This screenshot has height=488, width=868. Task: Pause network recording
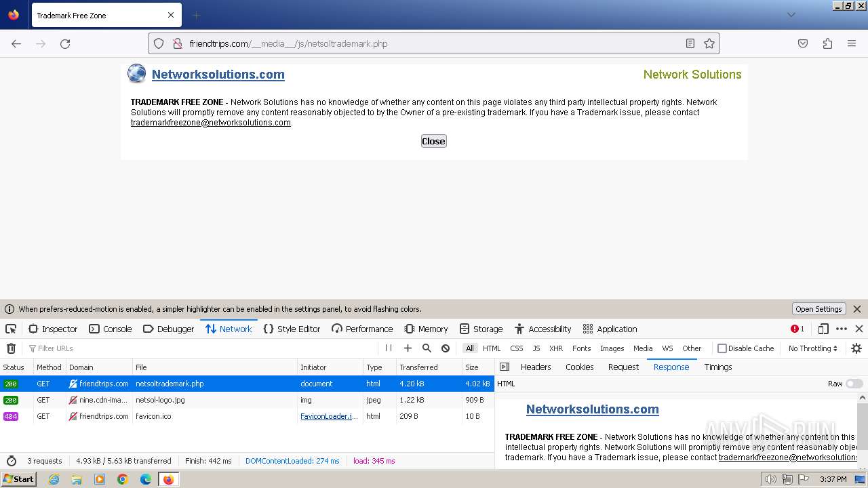point(389,348)
